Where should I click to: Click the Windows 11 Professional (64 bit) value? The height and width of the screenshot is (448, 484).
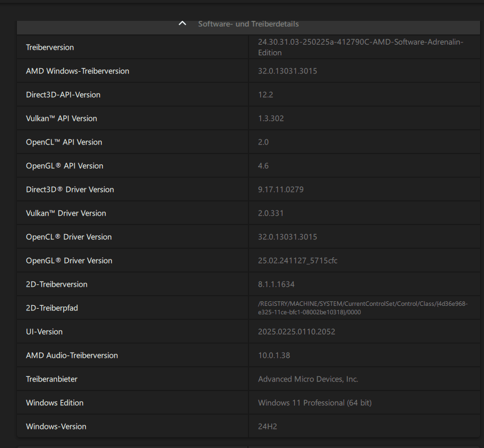315,403
